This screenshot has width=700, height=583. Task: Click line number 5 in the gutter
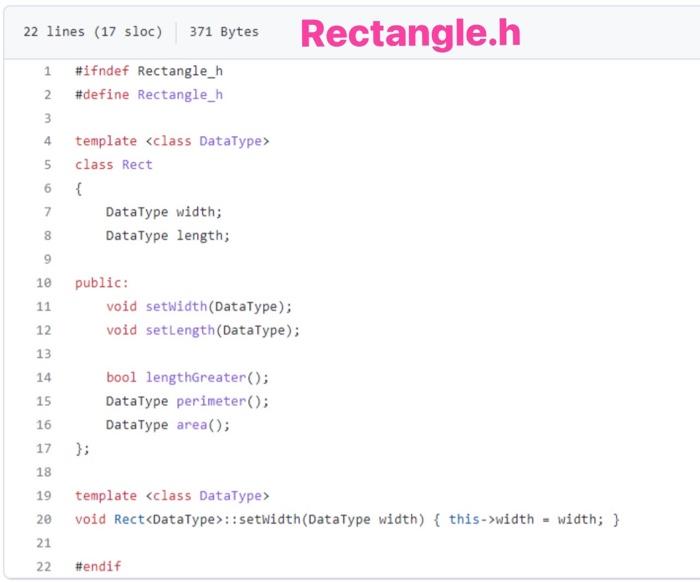click(47, 165)
